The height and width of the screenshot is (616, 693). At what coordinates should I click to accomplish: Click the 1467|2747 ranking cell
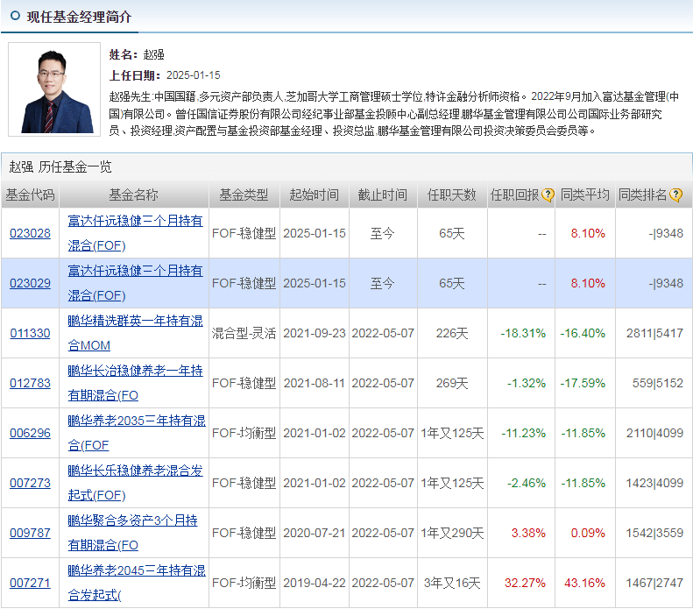(x=655, y=583)
